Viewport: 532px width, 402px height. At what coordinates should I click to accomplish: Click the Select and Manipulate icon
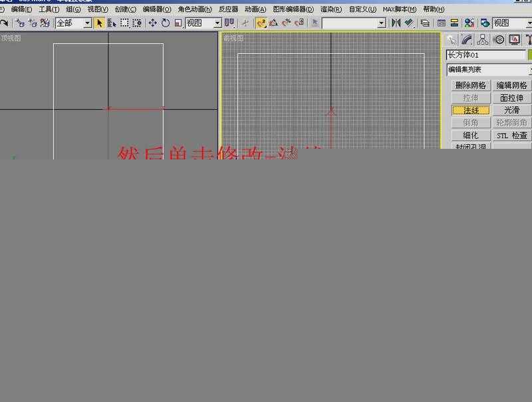tap(245, 23)
